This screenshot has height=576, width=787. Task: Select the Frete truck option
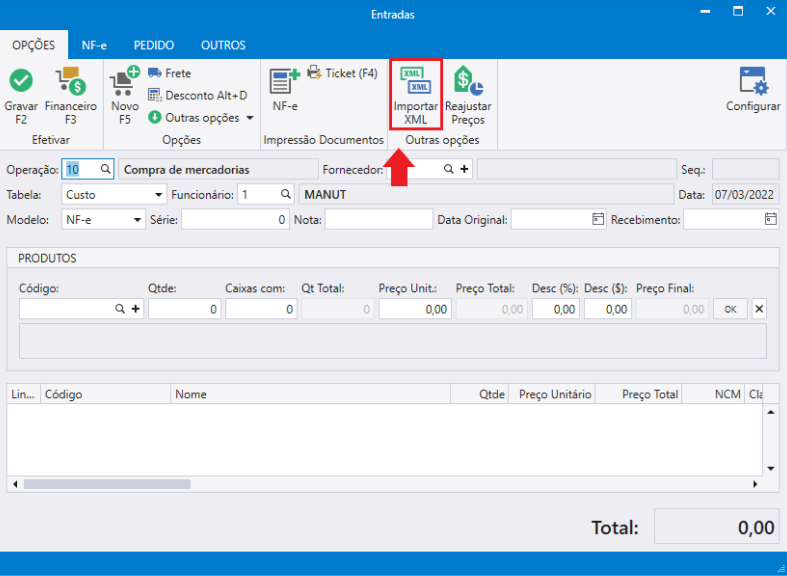(170, 73)
